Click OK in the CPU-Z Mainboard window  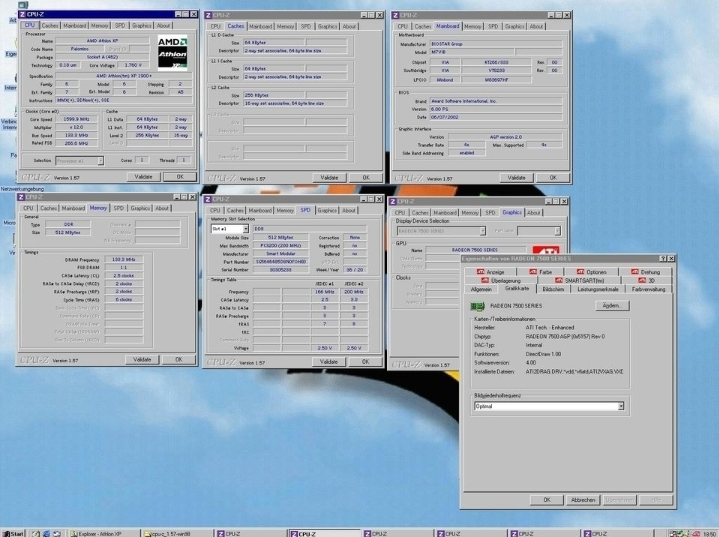point(553,177)
